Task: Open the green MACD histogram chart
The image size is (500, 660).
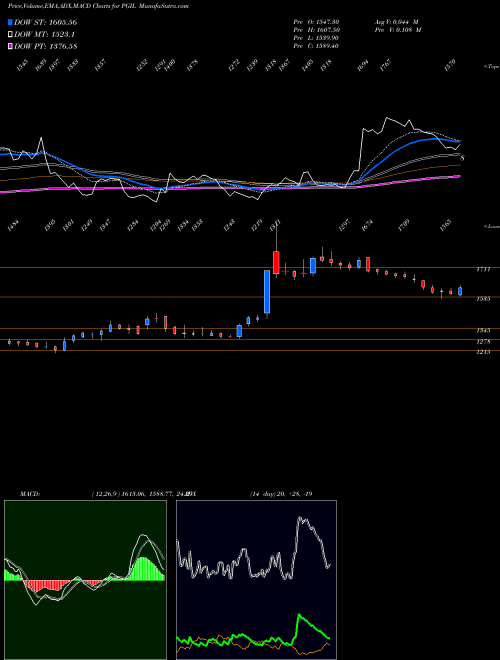Action: (85, 580)
